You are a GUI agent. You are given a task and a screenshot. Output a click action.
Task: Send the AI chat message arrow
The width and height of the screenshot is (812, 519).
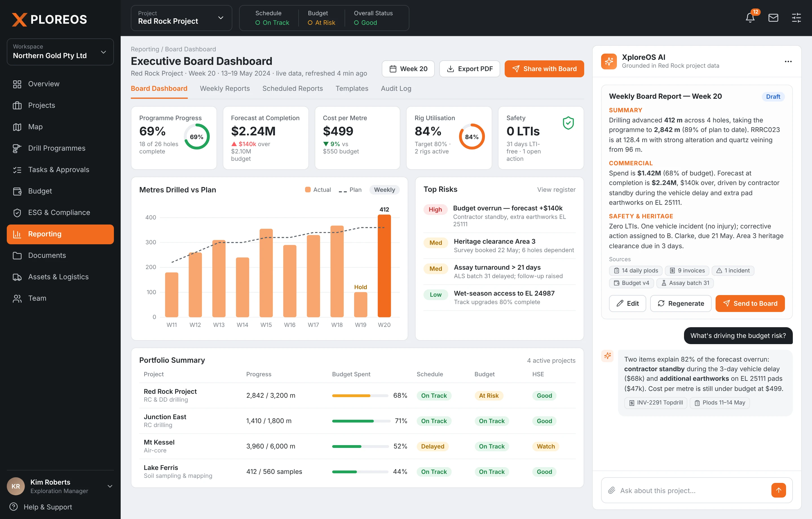point(778,490)
